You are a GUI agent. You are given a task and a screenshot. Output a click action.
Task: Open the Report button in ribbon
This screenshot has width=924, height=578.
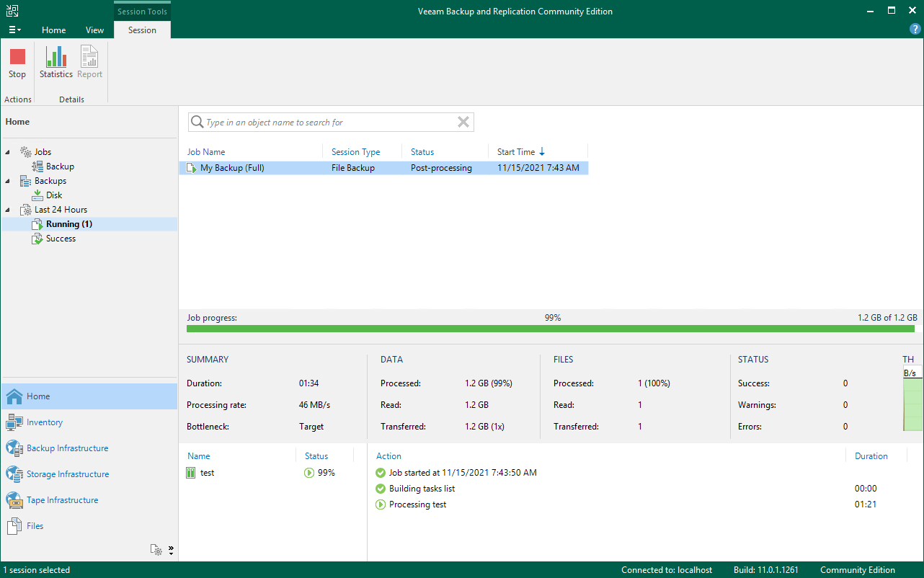coord(90,63)
